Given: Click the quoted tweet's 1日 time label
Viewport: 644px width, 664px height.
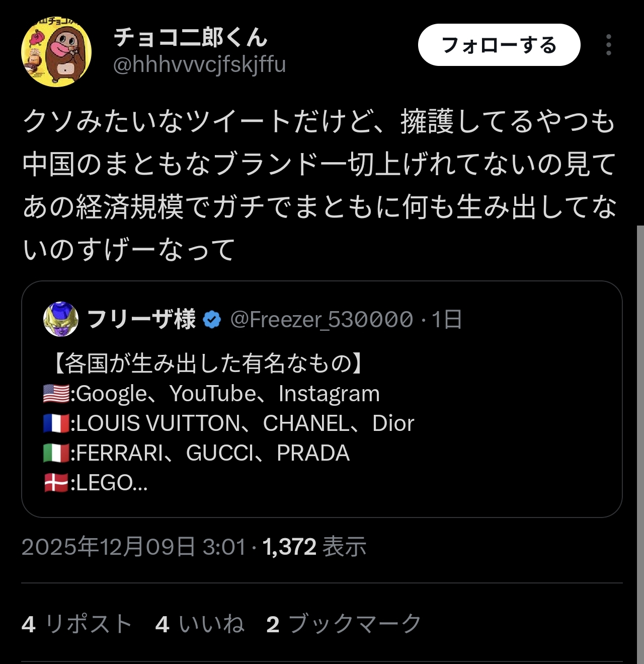Looking at the screenshot, I should pyautogui.click(x=447, y=320).
